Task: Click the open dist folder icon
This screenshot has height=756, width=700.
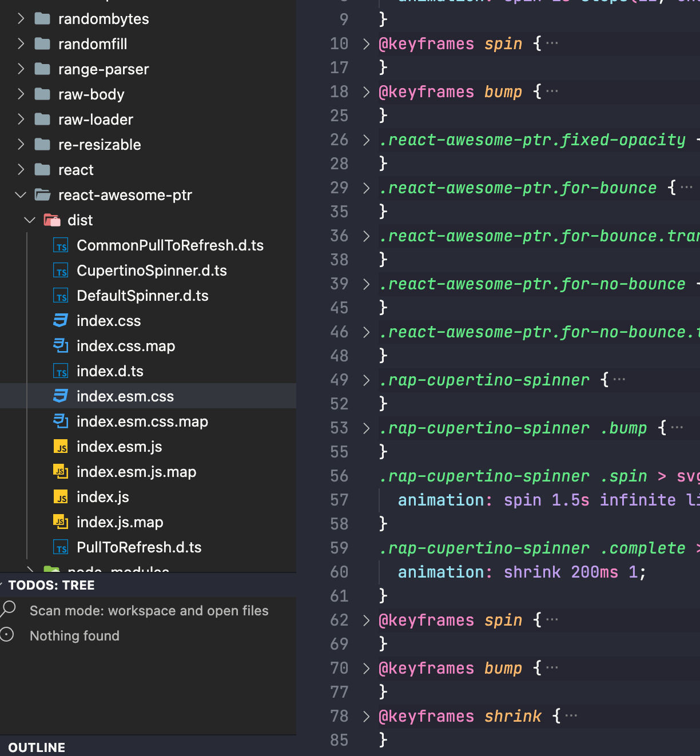Action: [51, 220]
